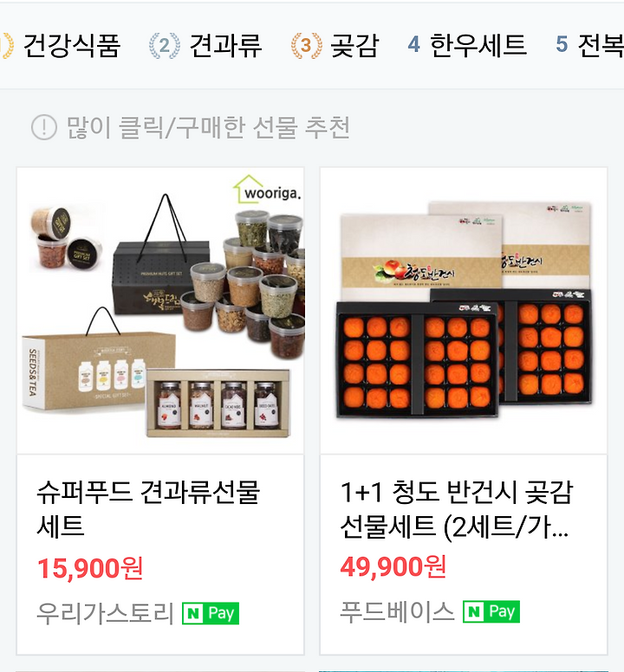The width and height of the screenshot is (624, 672).
Task: Switch to the 곶감 category tab
Action: point(335,45)
